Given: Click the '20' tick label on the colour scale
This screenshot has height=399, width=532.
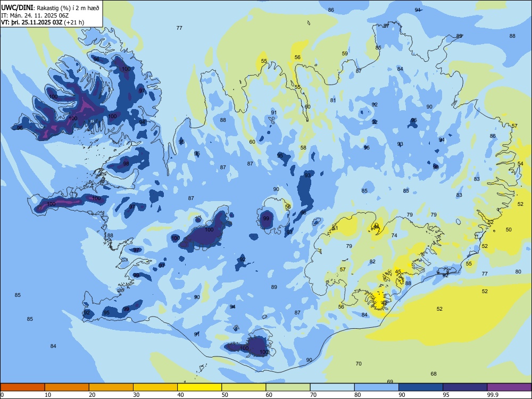Looking at the screenshot, I should coord(92,395).
